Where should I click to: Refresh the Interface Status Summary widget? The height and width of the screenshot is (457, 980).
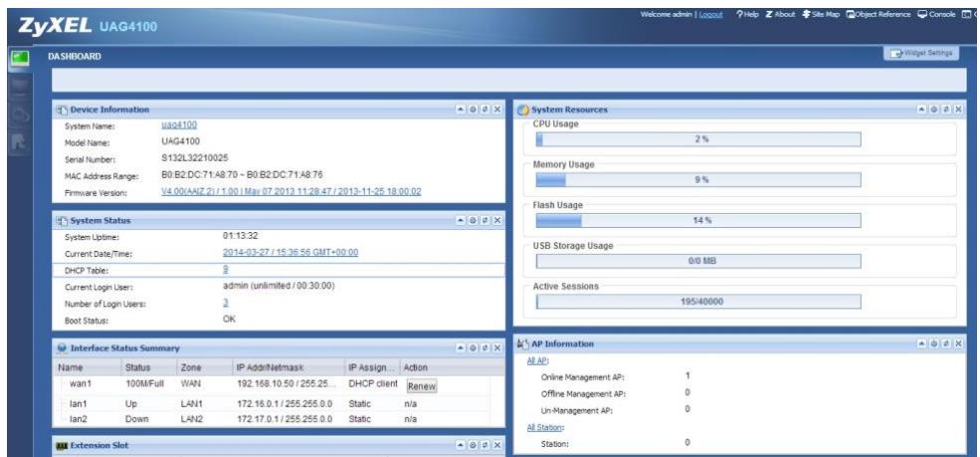coord(485,348)
